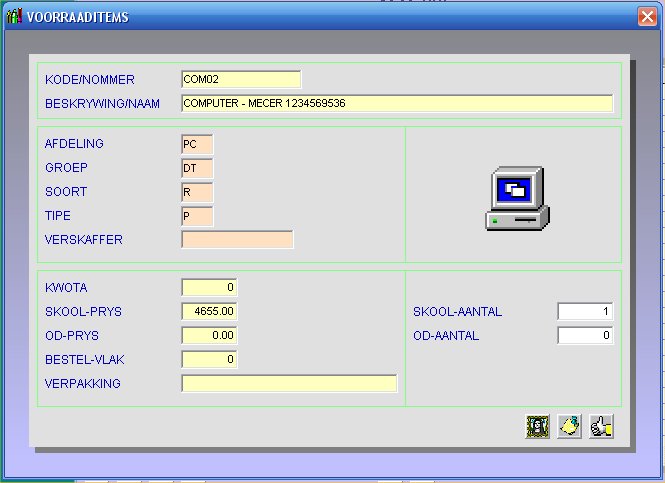
Task: Click the computer image in the form
Action: point(516,199)
